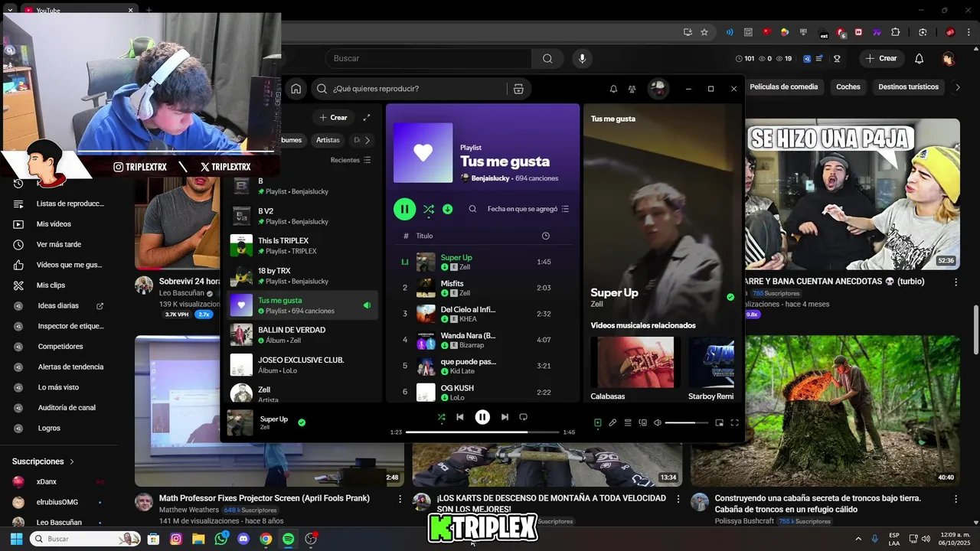Viewport: 980px width, 551px height.
Task: Enter Spotify fullscreen mode
Action: coord(734,422)
